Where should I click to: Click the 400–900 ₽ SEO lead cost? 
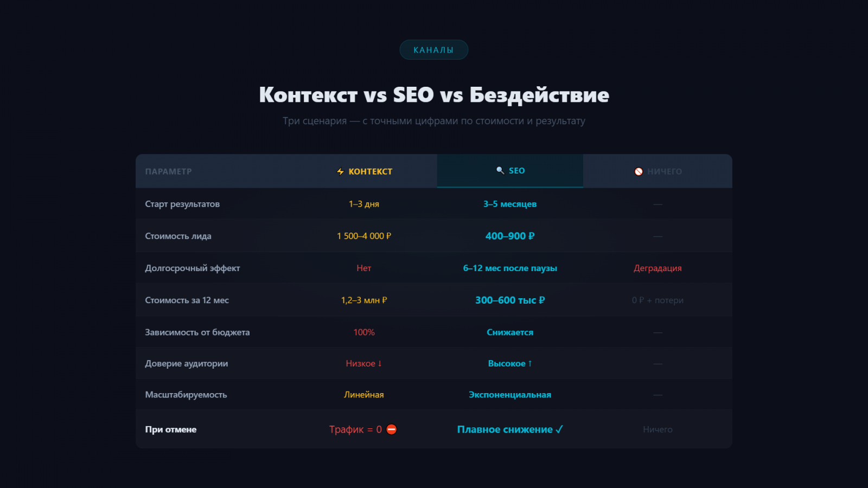(x=510, y=236)
